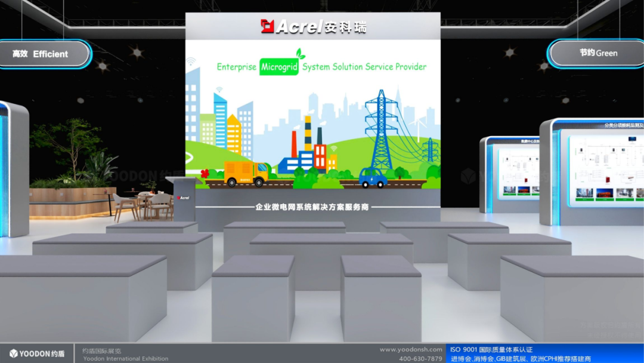Click the "企业微电网系统解决方案服务商" caption
The image size is (644, 363).
tap(312, 207)
